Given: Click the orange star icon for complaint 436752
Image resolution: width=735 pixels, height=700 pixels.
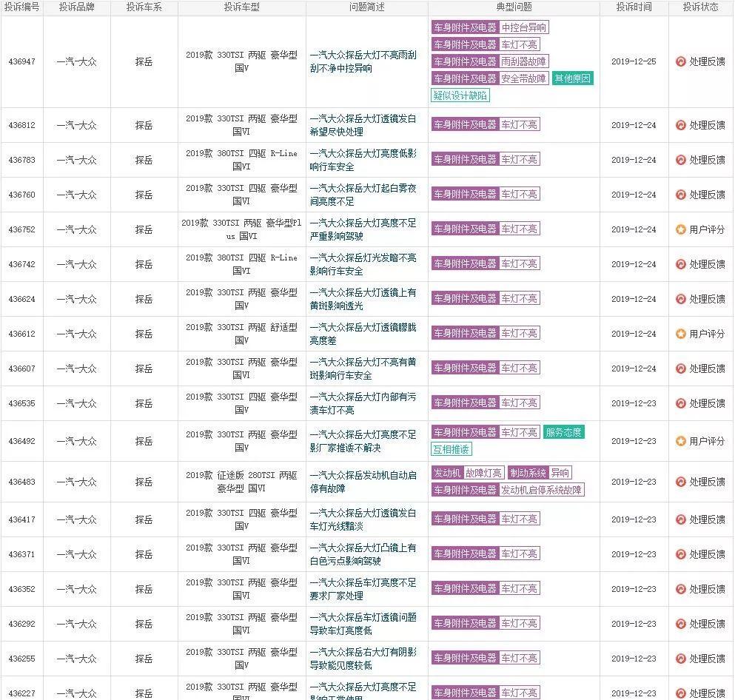Looking at the screenshot, I should (x=680, y=229).
